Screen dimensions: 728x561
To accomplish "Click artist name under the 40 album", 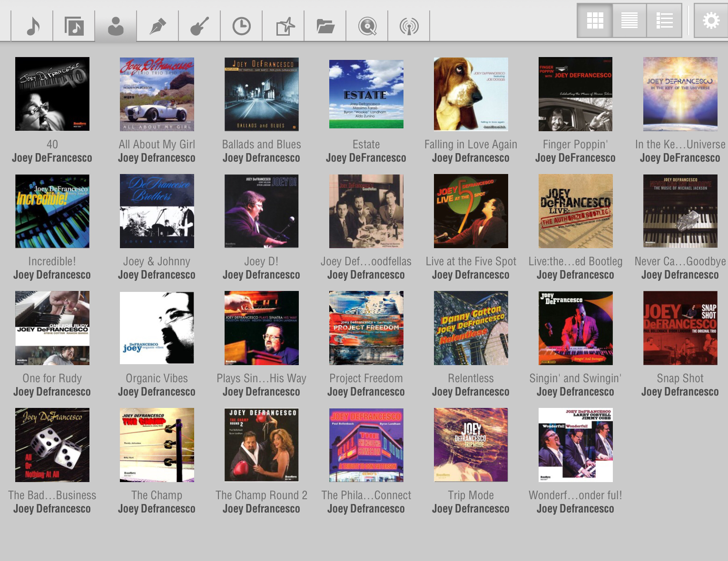I will [52, 157].
